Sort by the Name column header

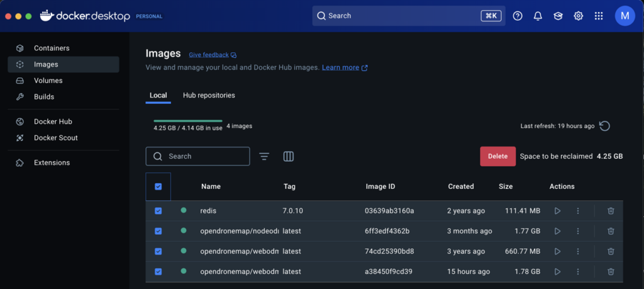point(211,186)
